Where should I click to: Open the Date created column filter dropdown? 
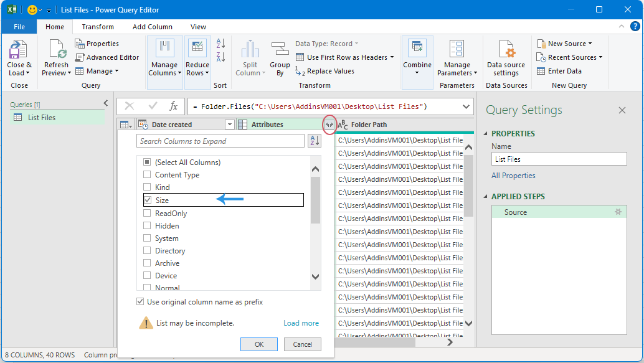[230, 125]
